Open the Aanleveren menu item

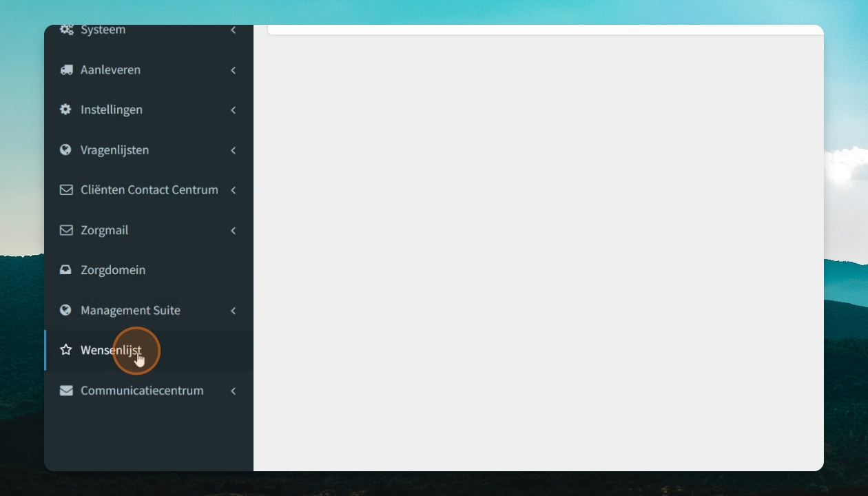110,70
